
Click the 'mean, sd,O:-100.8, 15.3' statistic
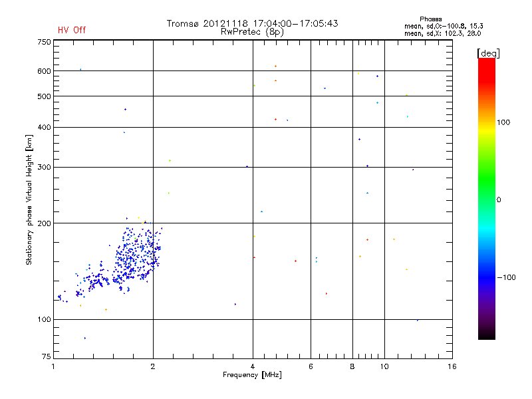(x=444, y=26)
